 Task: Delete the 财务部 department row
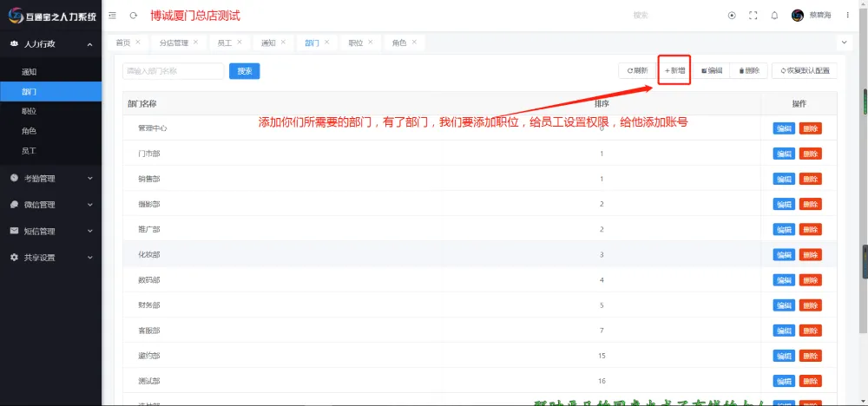810,305
